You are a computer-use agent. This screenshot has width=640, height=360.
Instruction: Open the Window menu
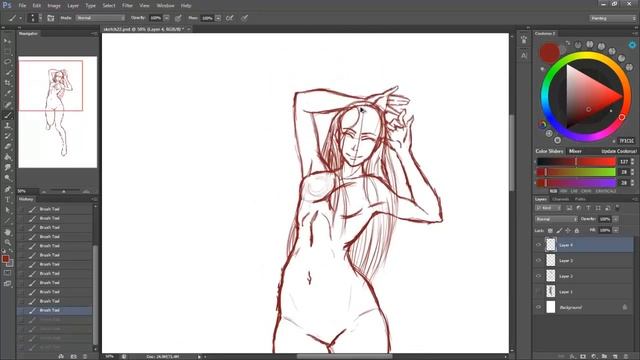(x=165, y=6)
